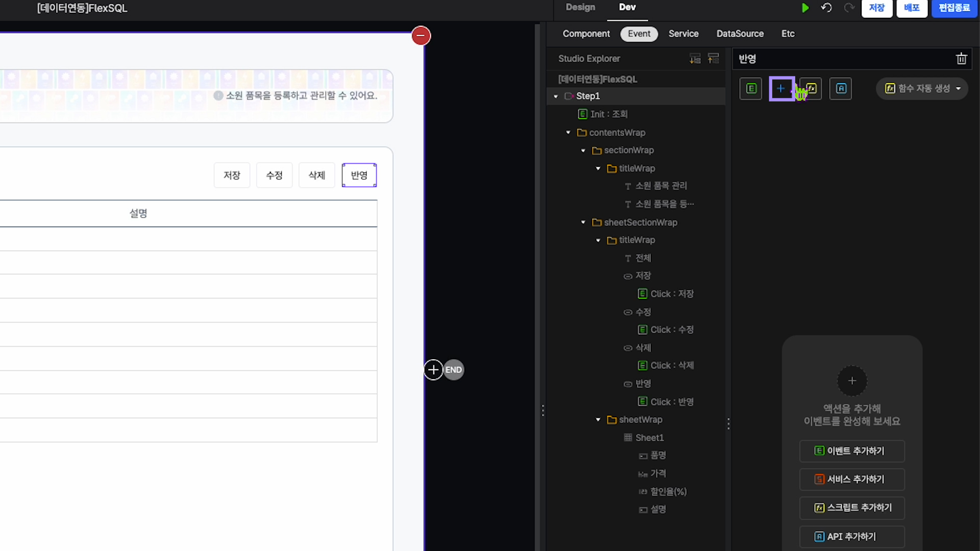Click Studio Explorer expand-all icon
This screenshot has width=980, height=551.
click(695, 59)
